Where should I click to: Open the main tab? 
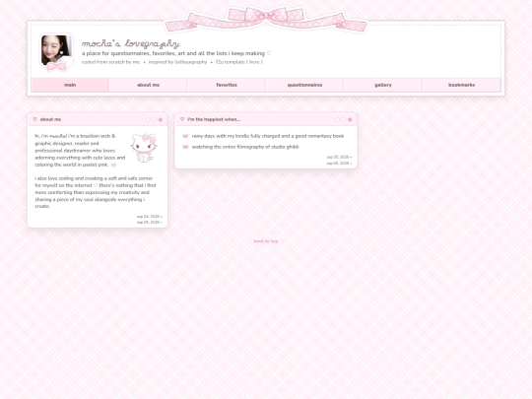(70, 85)
